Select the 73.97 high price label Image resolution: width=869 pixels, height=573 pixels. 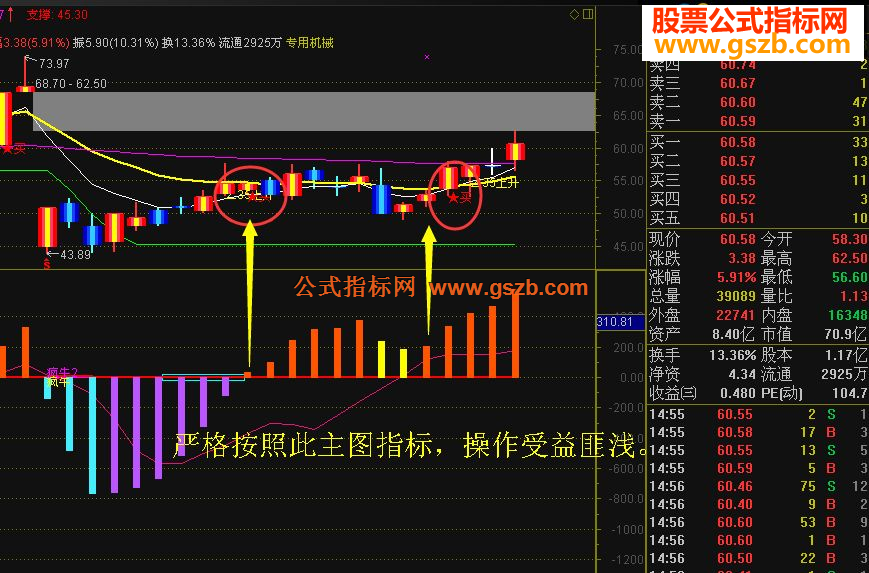click(54, 64)
